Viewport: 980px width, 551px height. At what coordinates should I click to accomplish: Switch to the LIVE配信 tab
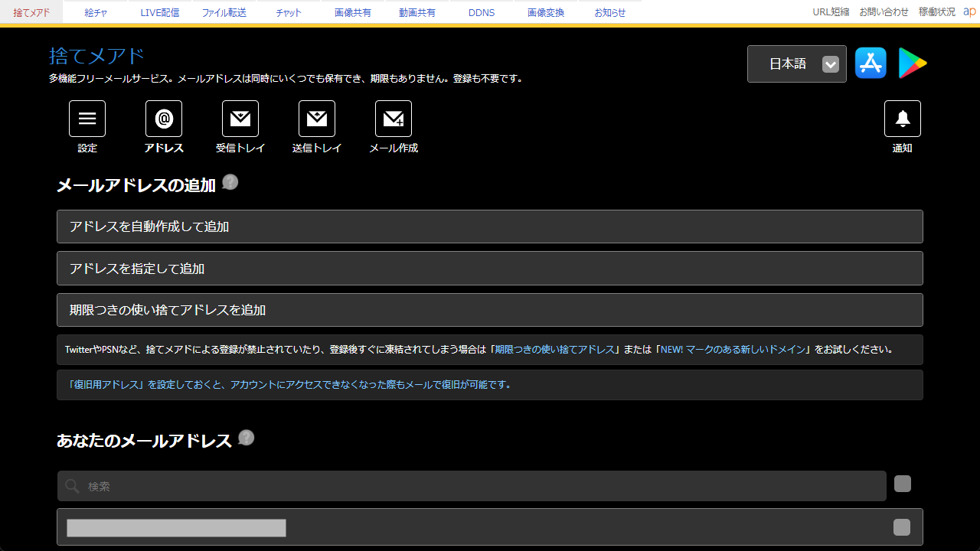[160, 12]
